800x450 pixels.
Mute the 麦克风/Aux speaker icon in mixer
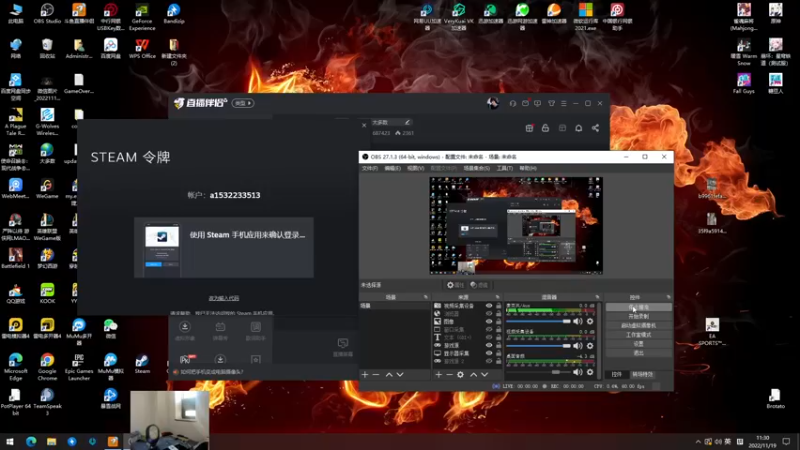(578, 321)
